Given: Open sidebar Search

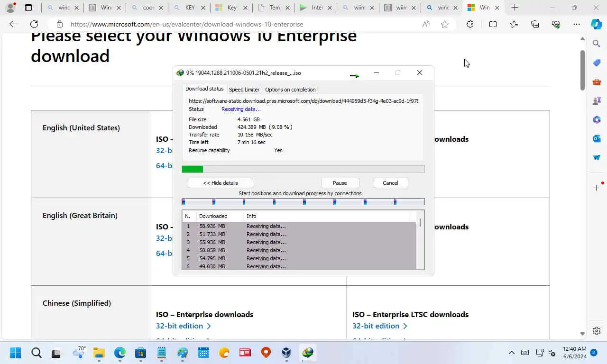Looking at the screenshot, I should (597, 44).
